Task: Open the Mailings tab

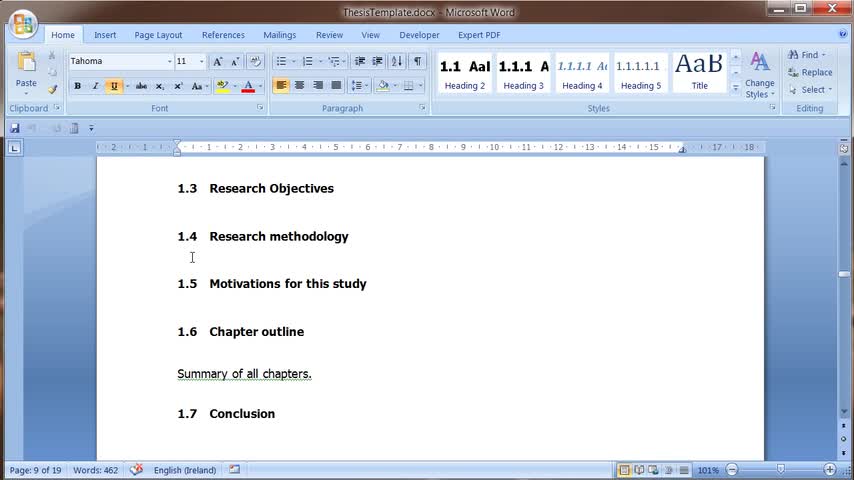Action: point(279,35)
